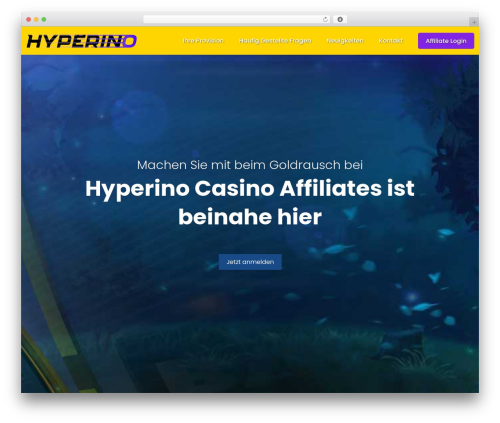Reload the page with refresh icon

tap(325, 19)
